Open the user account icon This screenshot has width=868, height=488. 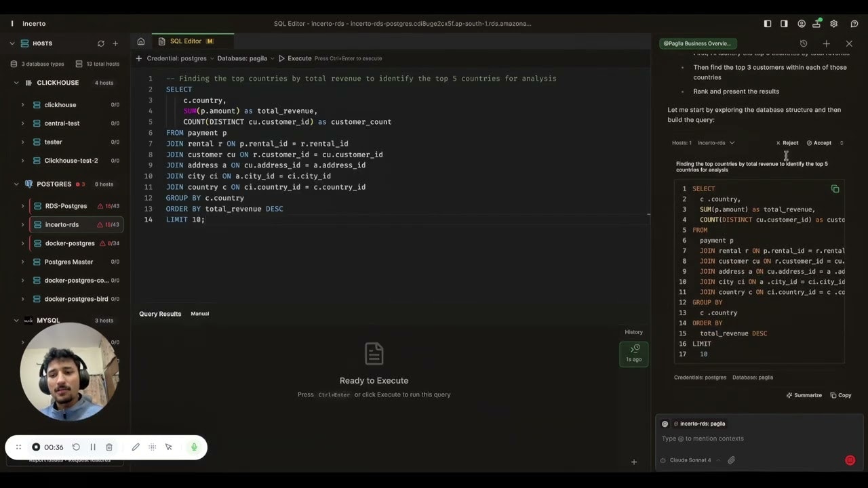coord(802,24)
